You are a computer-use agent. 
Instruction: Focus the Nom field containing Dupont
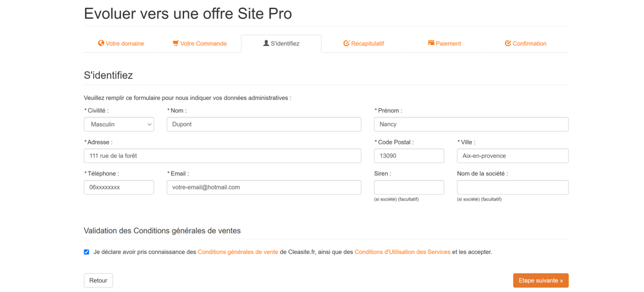[263, 124]
